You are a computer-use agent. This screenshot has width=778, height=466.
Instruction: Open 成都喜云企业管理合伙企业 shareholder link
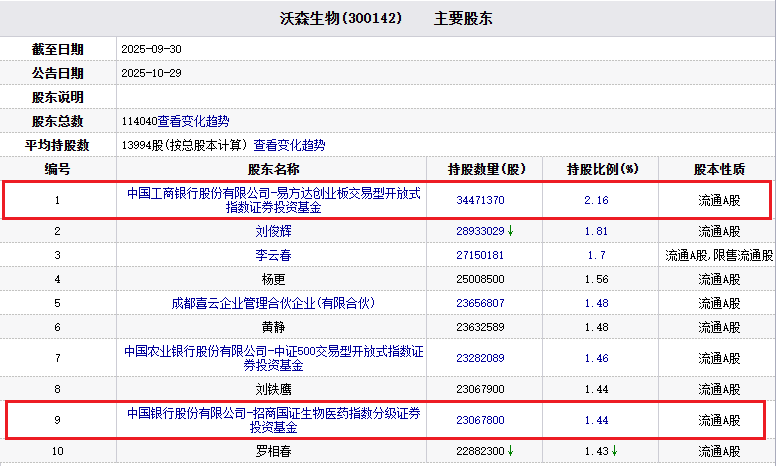pyautogui.click(x=273, y=303)
